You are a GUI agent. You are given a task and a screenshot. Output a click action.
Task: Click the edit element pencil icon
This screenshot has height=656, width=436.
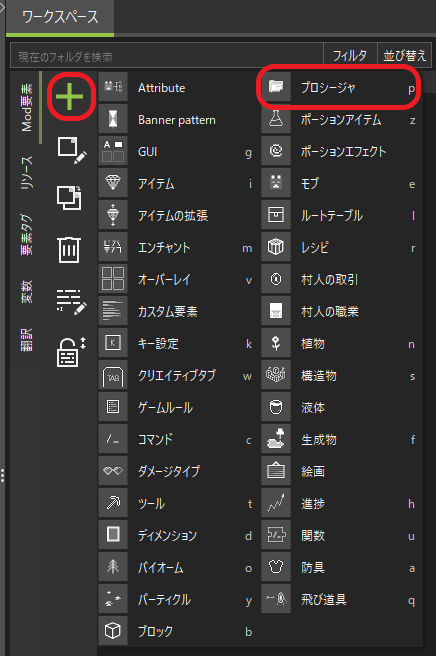click(x=72, y=149)
